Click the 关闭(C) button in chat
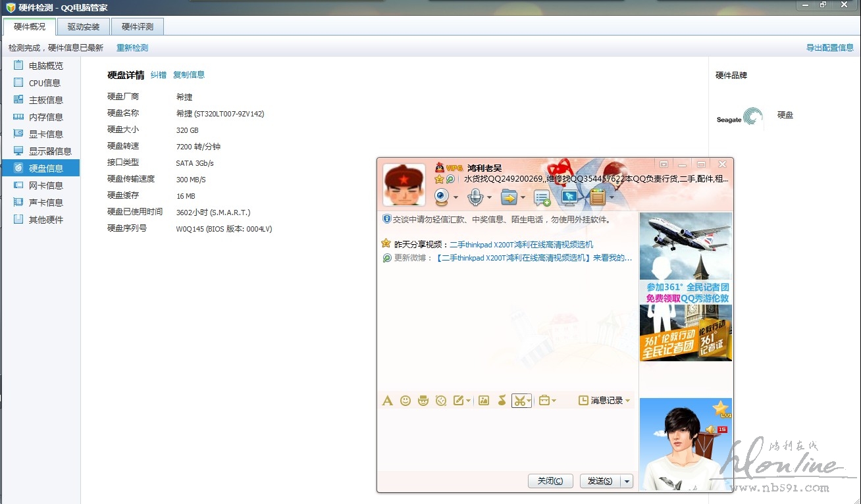The height and width of the screenshot is (504, 861). (550, 481)
